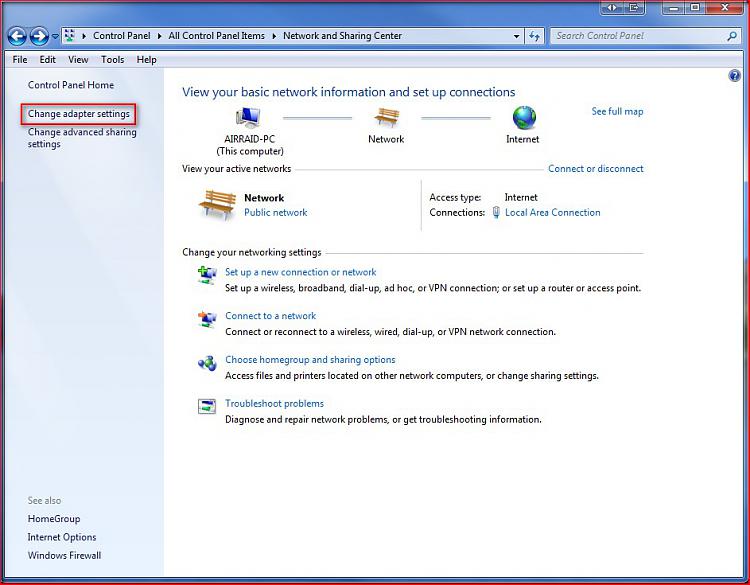Click the Forward navigation arrow button

coord(39,36)
